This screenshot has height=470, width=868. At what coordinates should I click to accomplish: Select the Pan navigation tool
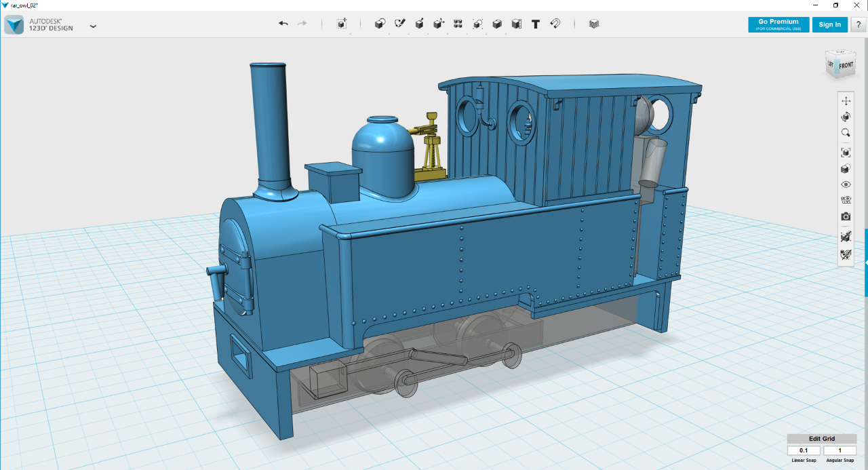coord(846,100)
